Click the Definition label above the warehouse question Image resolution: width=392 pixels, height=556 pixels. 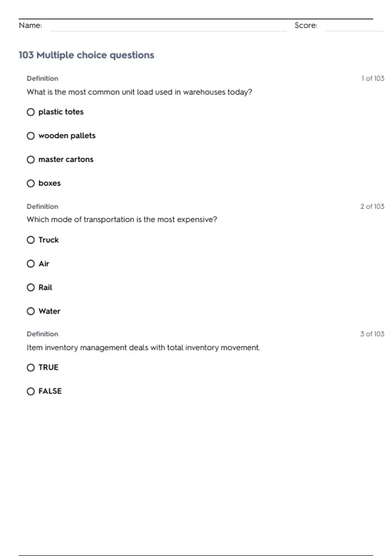42,78
